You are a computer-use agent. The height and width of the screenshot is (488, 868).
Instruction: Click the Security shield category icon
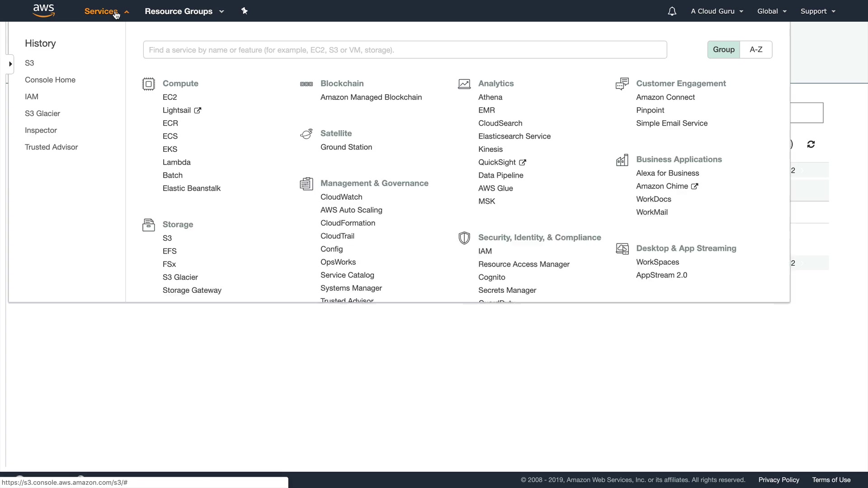click(464, 238)
